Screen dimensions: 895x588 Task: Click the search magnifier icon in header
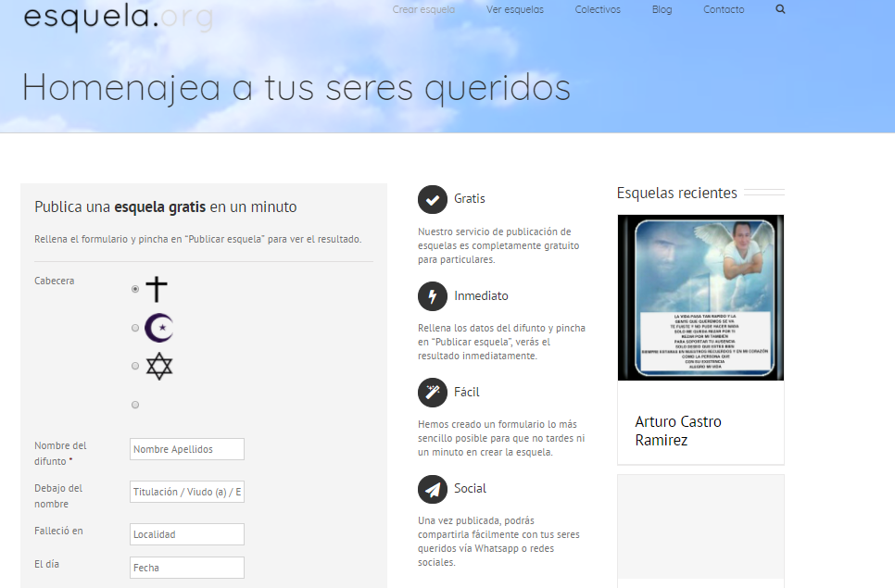click(780, 9)
